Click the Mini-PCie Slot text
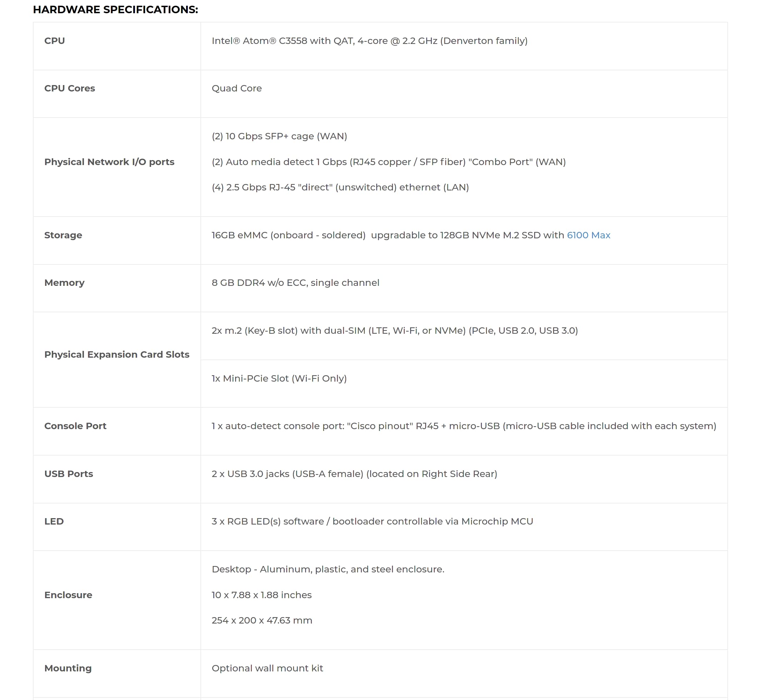This screenshot has height=700, width=762. coord(279,378)
